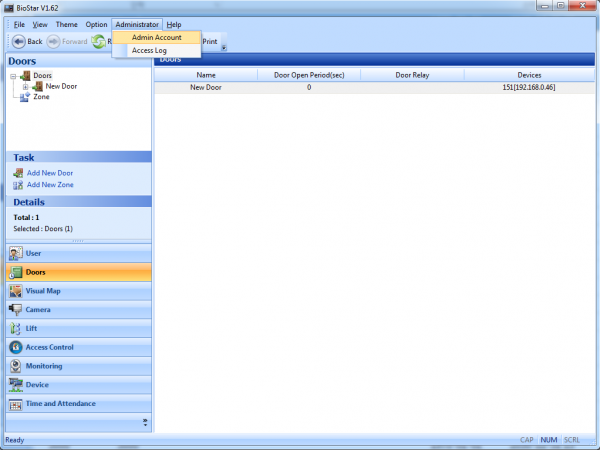The height and width of the screenshot is (450, 600).
Task: Go to the Device section icon
Action: pos(16,385)
